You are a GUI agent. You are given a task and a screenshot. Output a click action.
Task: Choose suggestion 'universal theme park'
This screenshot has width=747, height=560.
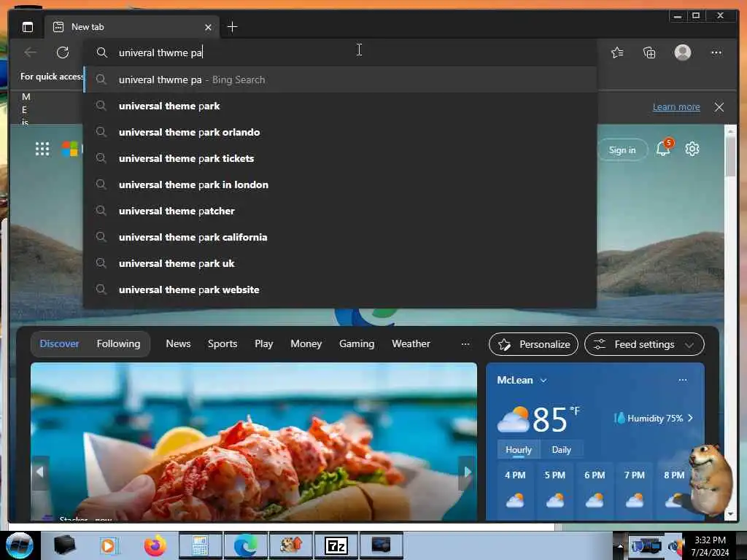[341, 106]
